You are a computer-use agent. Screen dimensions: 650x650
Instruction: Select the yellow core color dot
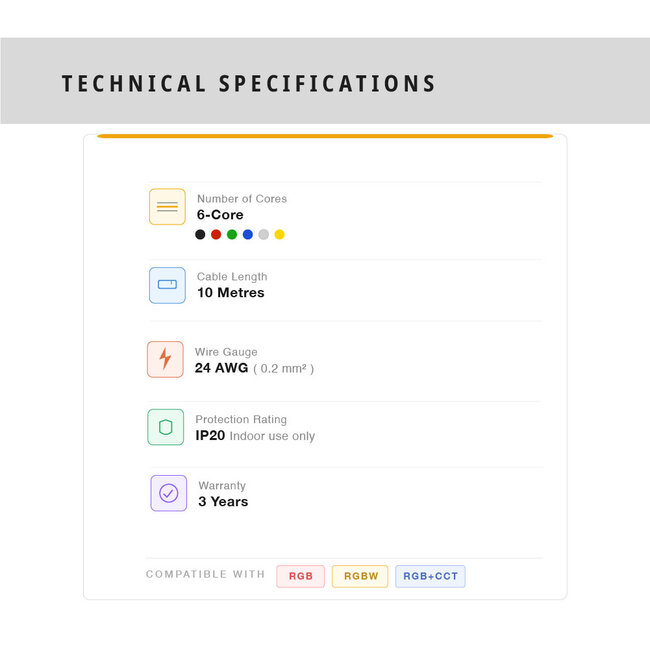(x=280, y=235)
